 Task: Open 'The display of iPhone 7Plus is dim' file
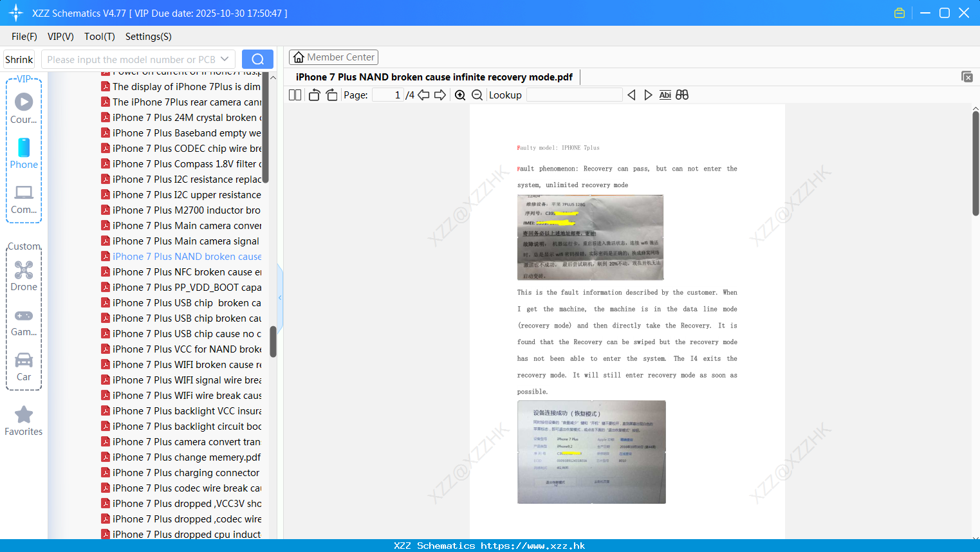coord(181,87)
